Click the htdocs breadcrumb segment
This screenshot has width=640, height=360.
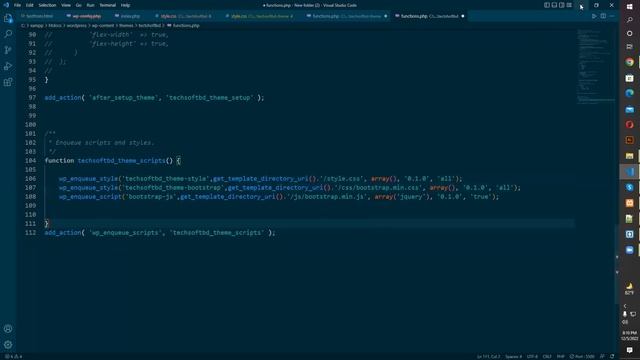point(55,26)
